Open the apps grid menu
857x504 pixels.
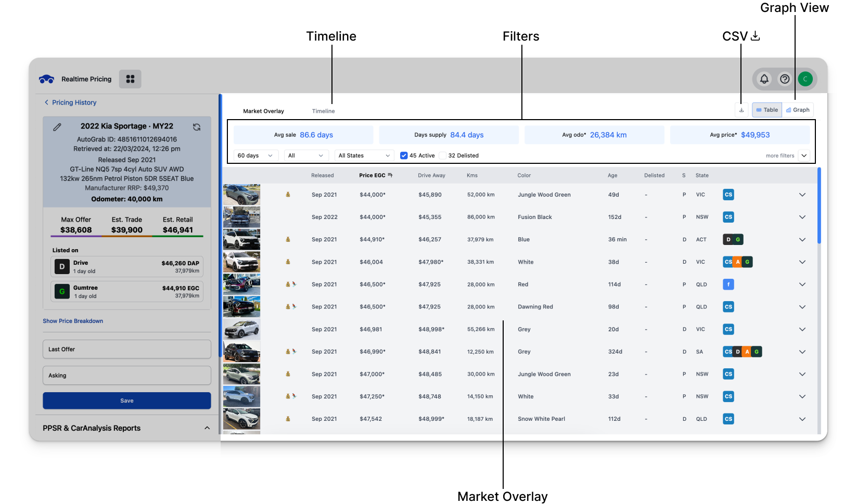(130, 79)
